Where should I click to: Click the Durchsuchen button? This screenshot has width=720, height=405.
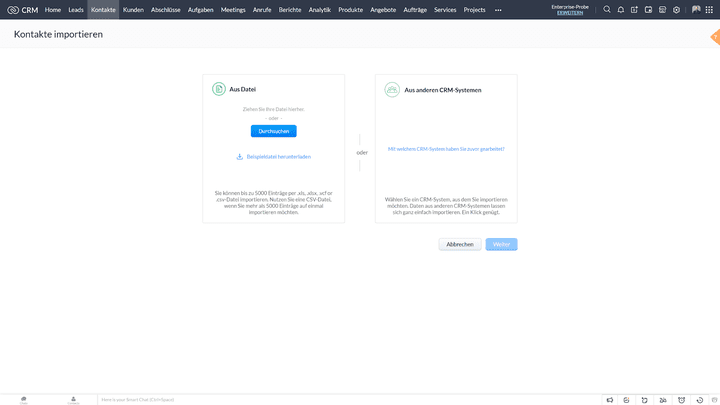point(273,131)
